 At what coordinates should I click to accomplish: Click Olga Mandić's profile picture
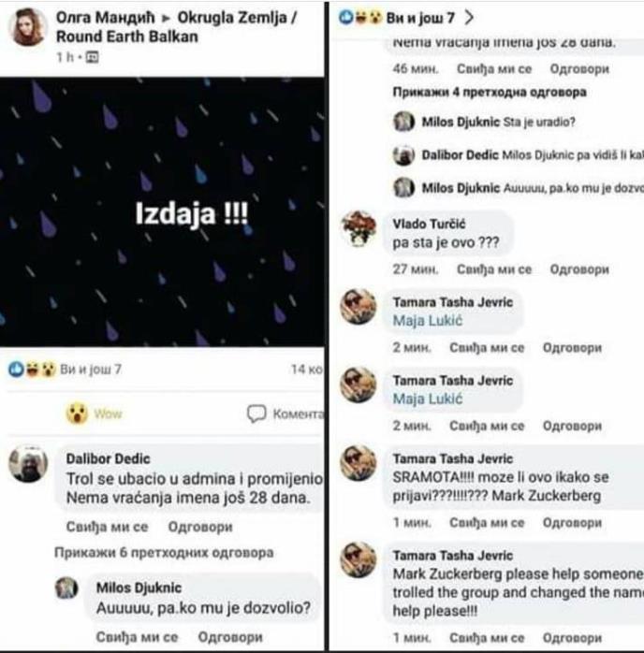pos(28,26)
